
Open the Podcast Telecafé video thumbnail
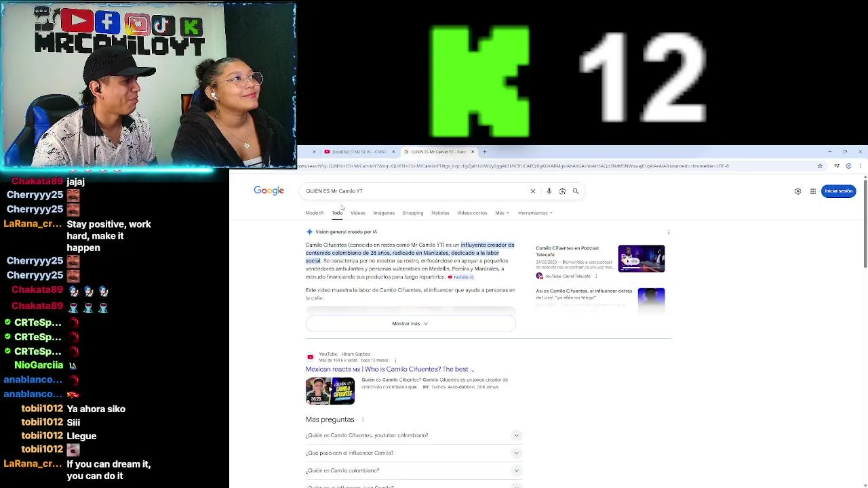[x=642, y=258]
